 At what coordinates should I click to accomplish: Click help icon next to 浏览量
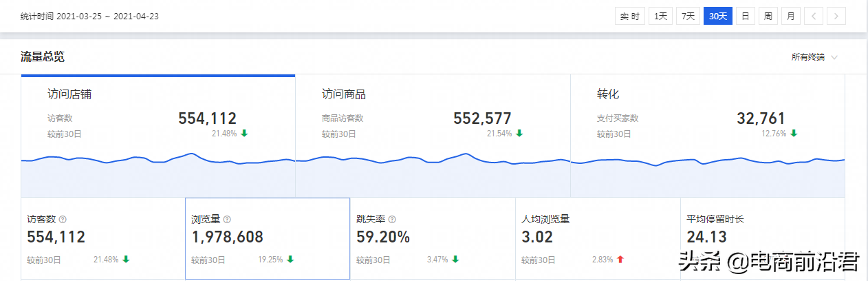coord(228,220)
